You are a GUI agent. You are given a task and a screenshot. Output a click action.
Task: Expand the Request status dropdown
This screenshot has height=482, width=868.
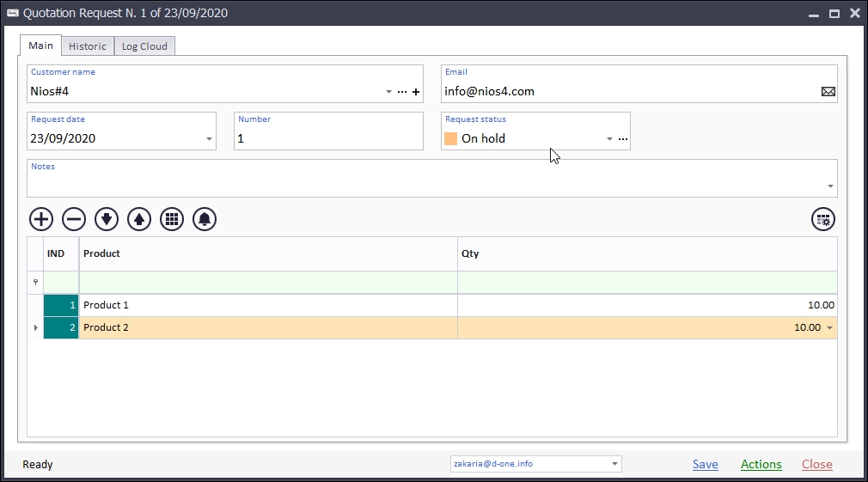tap(609, 139)
